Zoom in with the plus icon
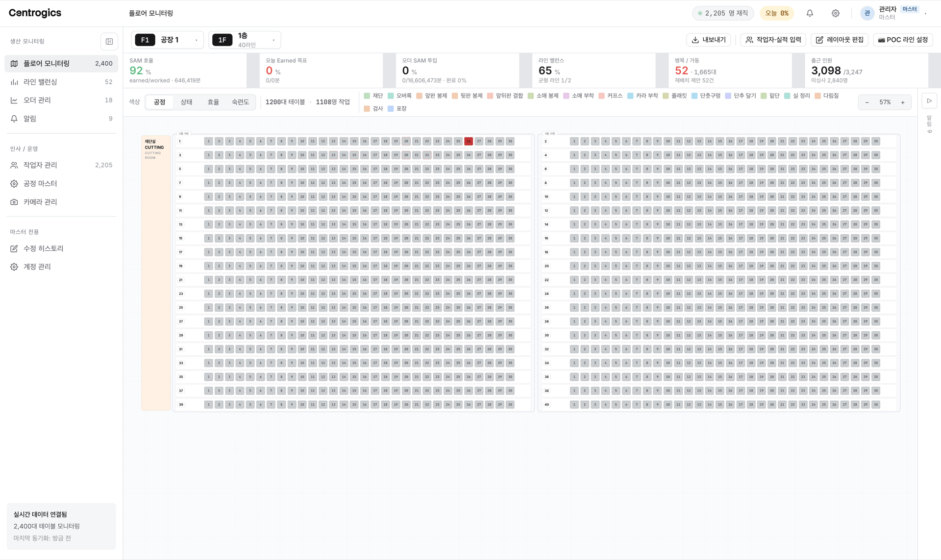The image size is (941, 560). [903, 102]
